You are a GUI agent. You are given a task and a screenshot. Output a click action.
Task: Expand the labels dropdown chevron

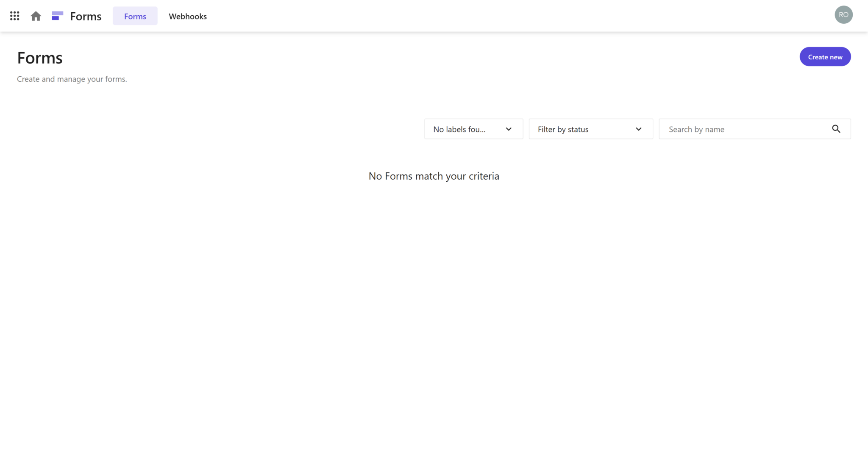[x=508, y=129]
